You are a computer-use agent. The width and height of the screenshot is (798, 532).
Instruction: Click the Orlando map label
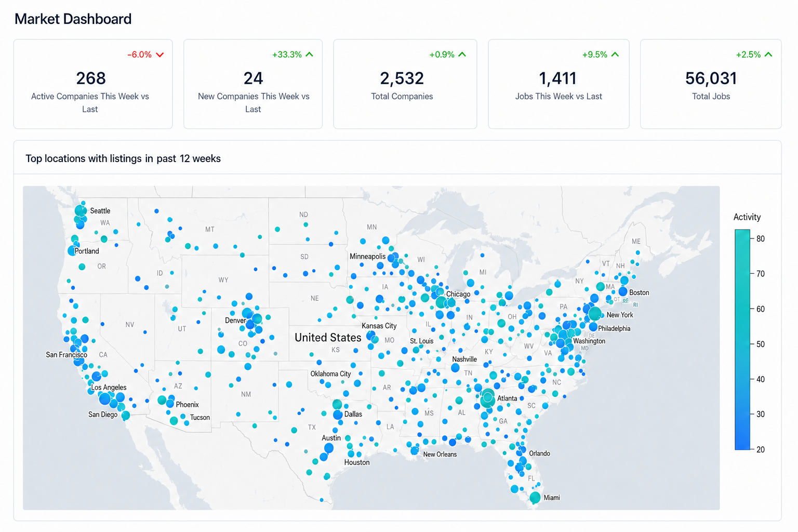pyautogui.click(x=540, y=454)
